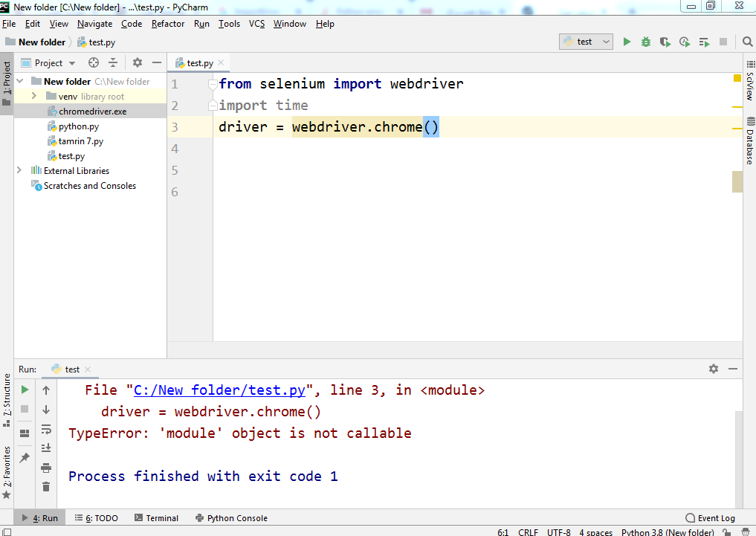Expand External Libraries node
This screenshot has width=756, height=536.
[x=19, y=171]
